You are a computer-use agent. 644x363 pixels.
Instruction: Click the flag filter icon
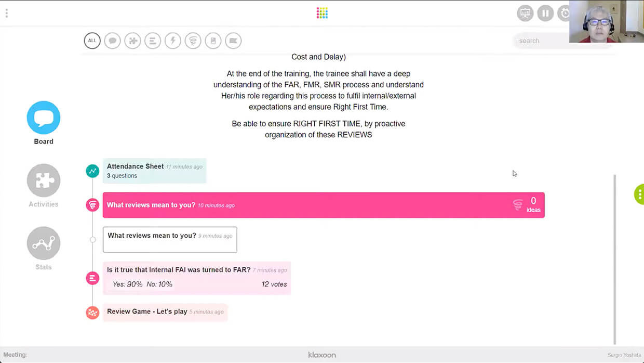(233, 41)
